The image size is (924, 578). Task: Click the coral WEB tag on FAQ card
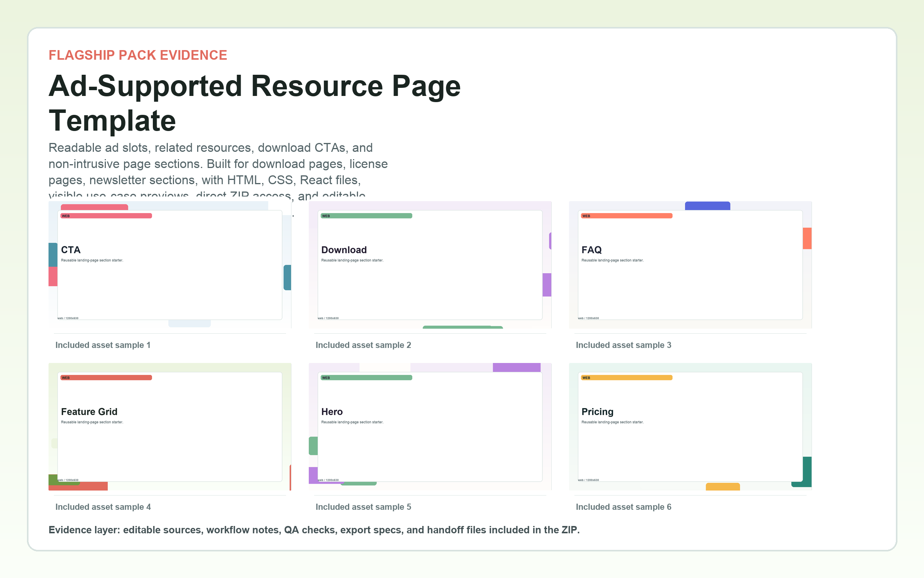(x=627, y=216)
